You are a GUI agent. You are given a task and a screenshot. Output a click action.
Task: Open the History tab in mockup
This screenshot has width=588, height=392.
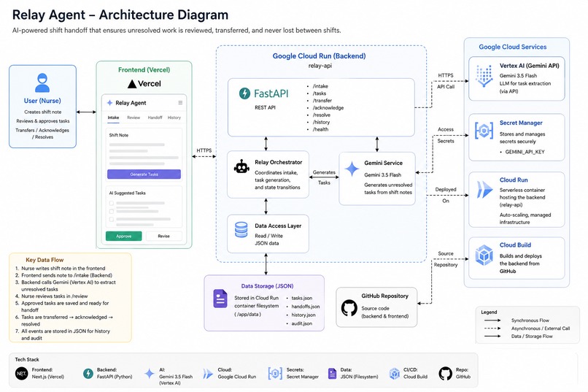174,118
